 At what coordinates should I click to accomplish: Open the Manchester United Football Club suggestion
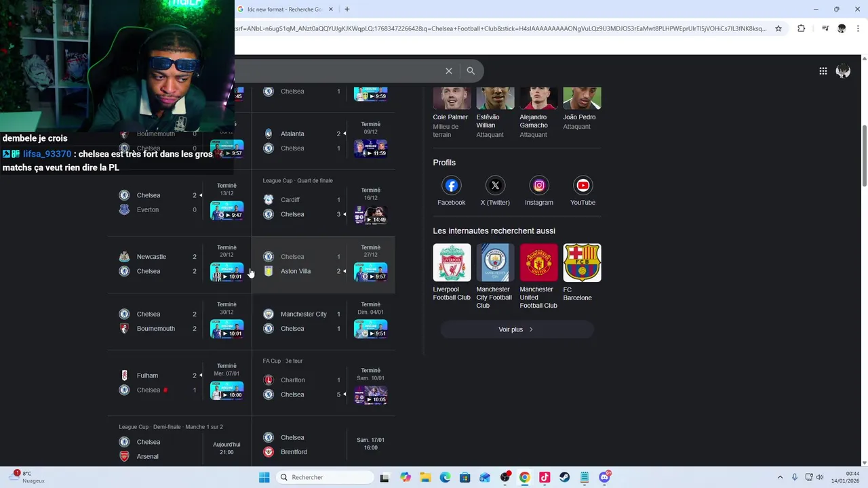click(538, 277)
